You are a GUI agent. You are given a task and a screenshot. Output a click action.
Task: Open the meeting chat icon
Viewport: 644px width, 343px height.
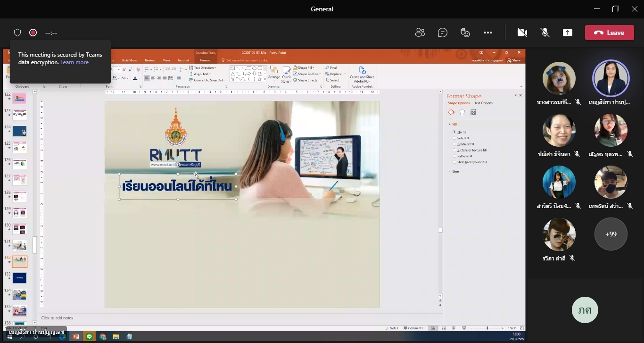tap(443, 33)
